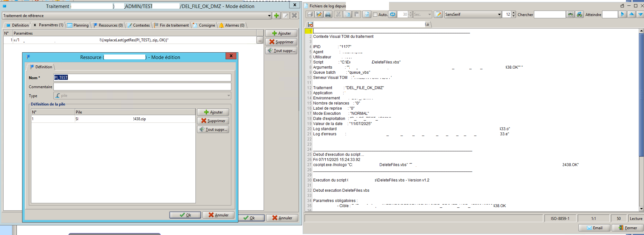Click Ok button in the Ressource dialog
Viewport: 644px width, 235px height.
pos(185,215)
